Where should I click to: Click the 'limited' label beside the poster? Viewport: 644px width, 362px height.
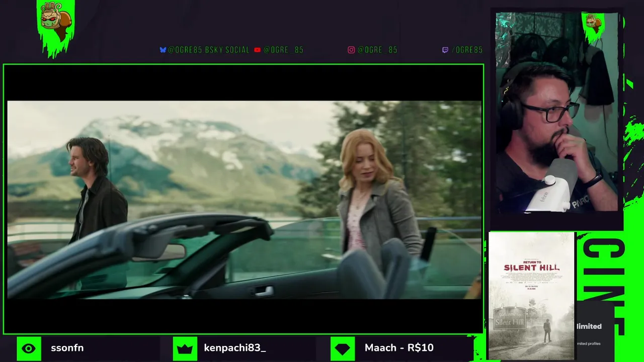589,326
